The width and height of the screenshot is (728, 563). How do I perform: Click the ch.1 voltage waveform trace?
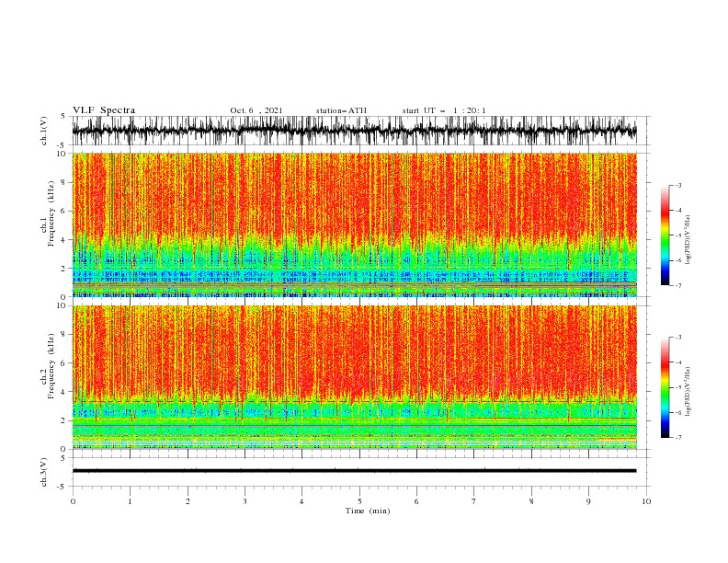pyautogui.click(x=354, y=131)
